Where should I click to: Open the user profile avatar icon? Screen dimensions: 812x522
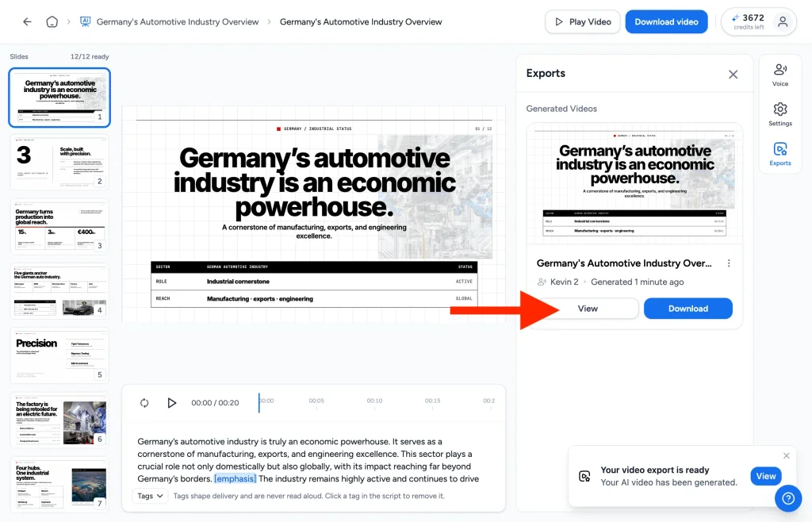coord(783,21)
